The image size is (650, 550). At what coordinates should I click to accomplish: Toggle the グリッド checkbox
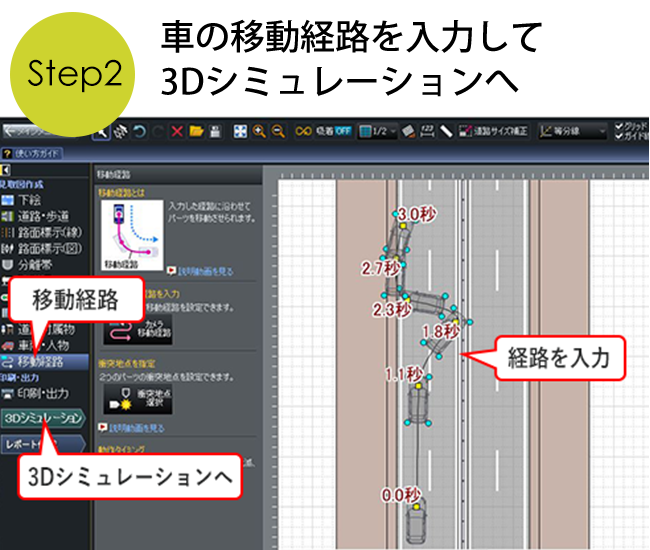(619, 126)
